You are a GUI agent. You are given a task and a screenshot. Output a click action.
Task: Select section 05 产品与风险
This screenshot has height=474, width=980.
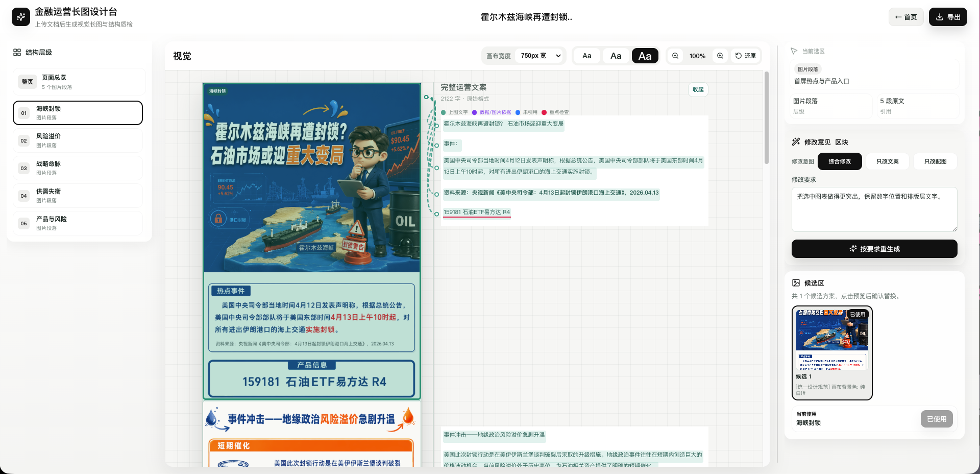(78, 223)
